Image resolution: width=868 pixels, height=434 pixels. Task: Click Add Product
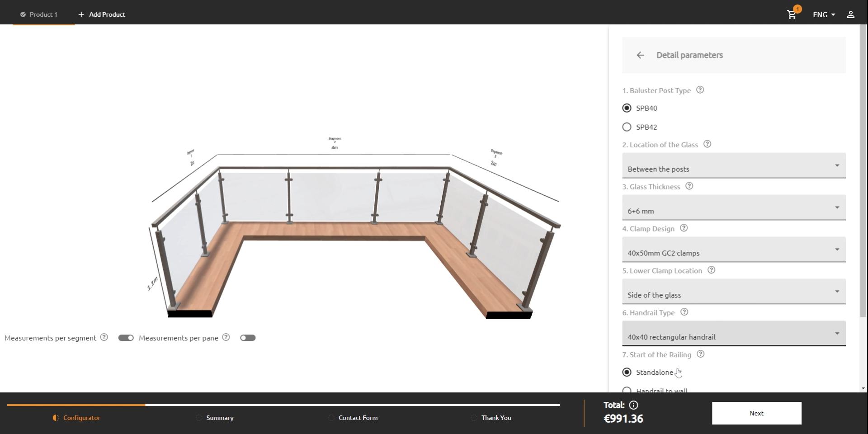coord(101,14)
